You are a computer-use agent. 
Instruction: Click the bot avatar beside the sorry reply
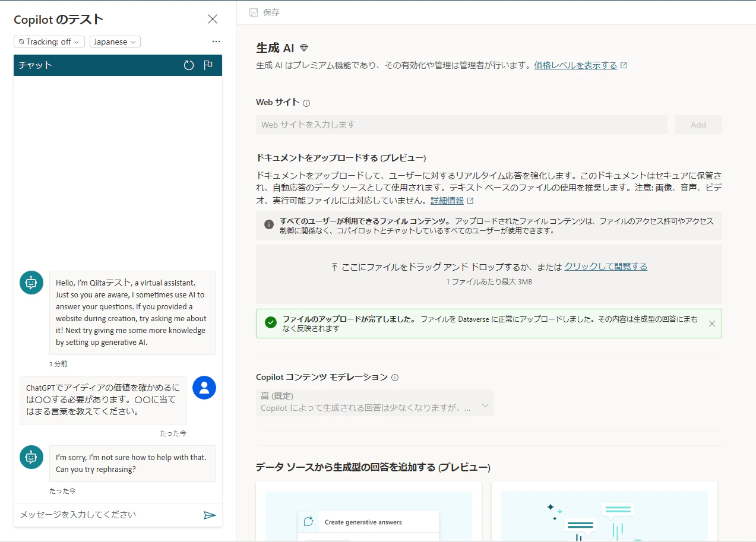click(31, 457)
